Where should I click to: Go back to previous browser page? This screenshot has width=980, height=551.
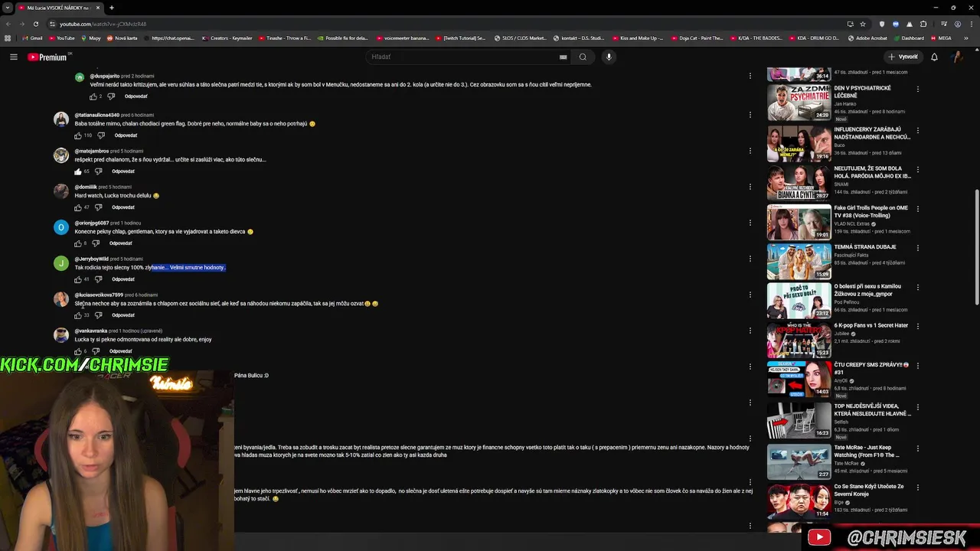pos(8,24)
